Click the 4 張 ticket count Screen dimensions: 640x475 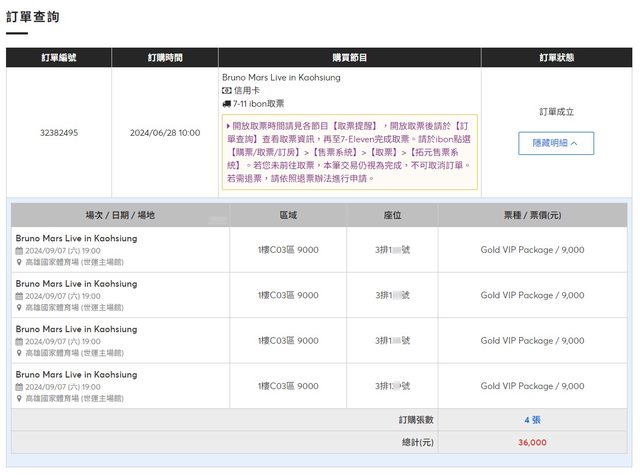532,419
